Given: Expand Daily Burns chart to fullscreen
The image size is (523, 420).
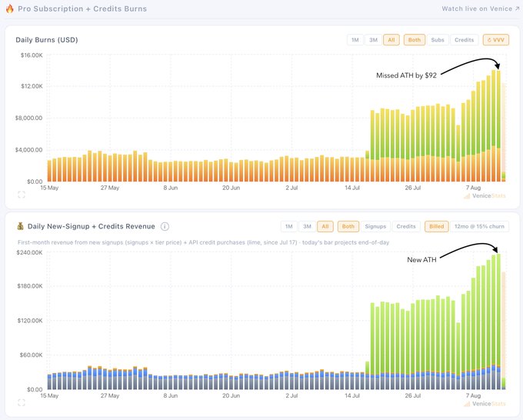Looking at the screenshot, I should click(22, 195).
